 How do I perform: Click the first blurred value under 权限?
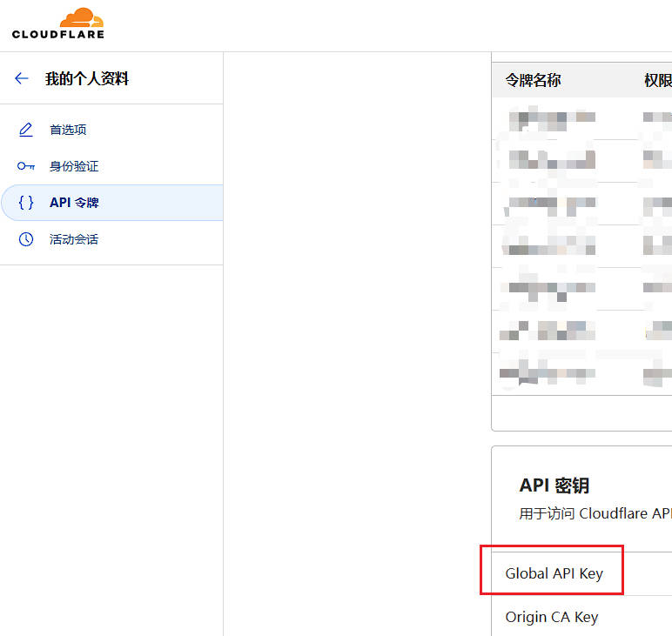click(657, 117)
